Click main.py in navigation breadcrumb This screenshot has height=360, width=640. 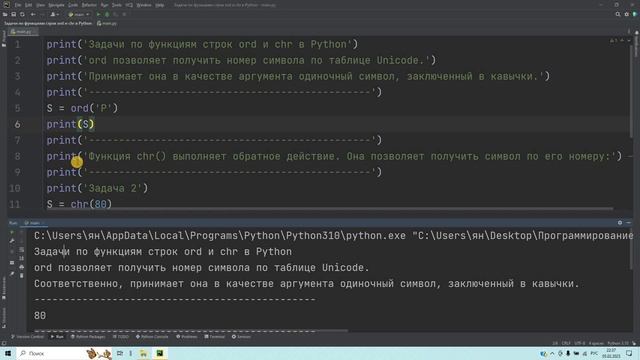tap(107, 23)
